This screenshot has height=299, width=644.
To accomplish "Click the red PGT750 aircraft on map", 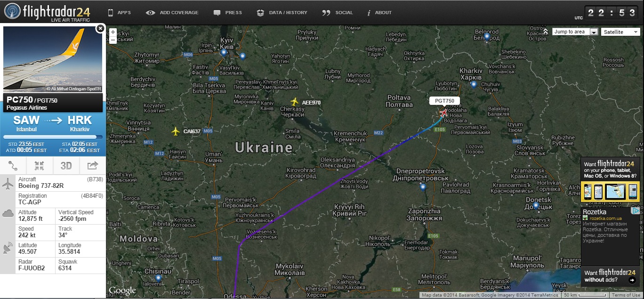I will point(443,113).
